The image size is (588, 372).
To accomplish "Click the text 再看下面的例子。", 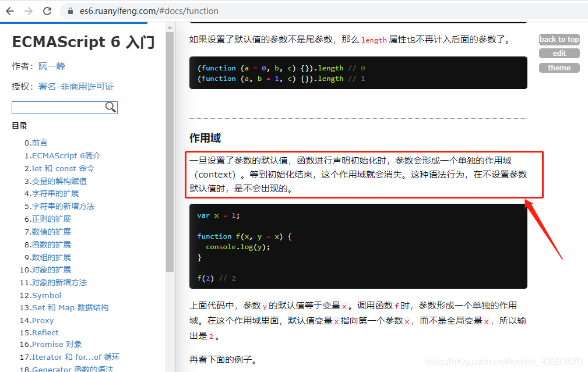I will [224, 360].
